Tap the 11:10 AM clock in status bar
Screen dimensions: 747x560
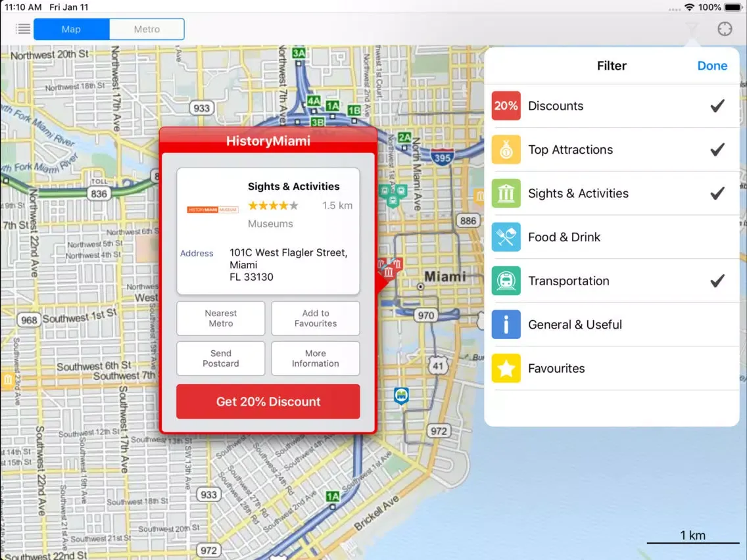pyautogui.click(x=23, y=7)
